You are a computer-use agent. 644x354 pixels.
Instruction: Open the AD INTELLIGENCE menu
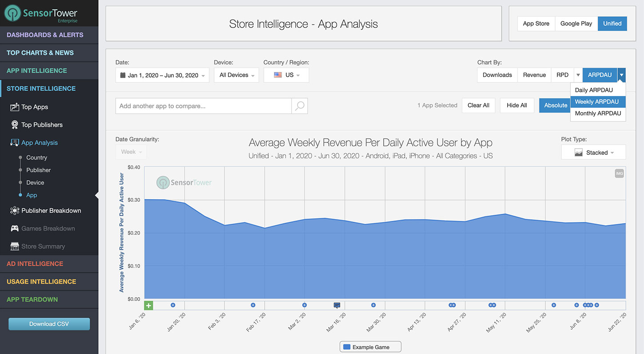pos(35,264)
